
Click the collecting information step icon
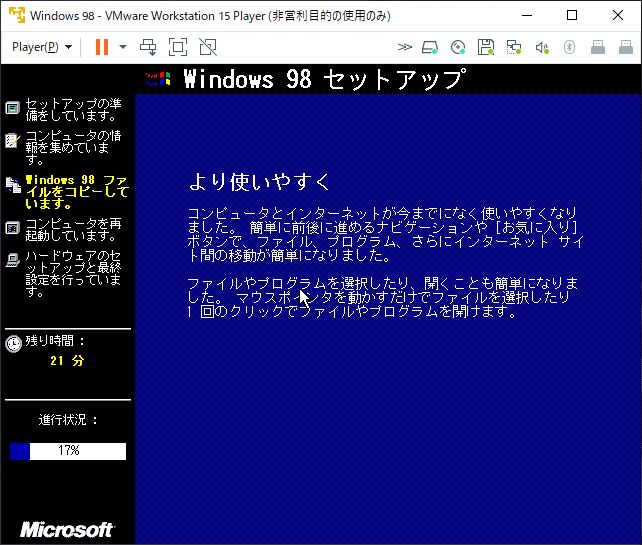(12, 140)
